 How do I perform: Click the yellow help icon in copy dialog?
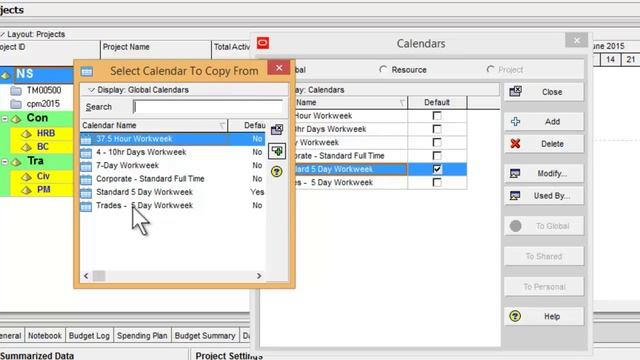pos(276,171)
